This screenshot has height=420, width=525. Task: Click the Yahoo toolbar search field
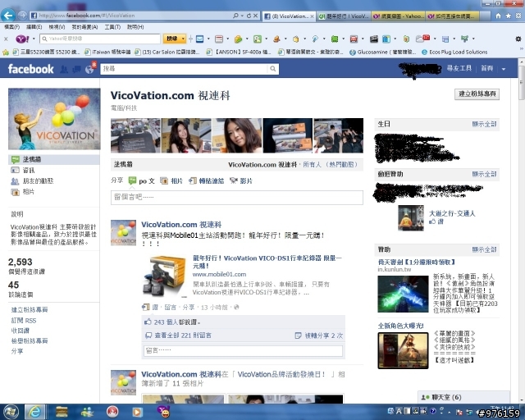coord(100,39)
